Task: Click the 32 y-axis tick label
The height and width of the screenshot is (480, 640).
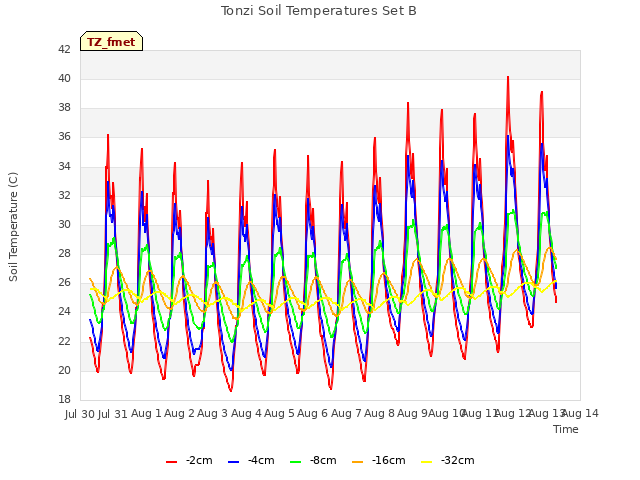Action: click(x=64, y=196)
